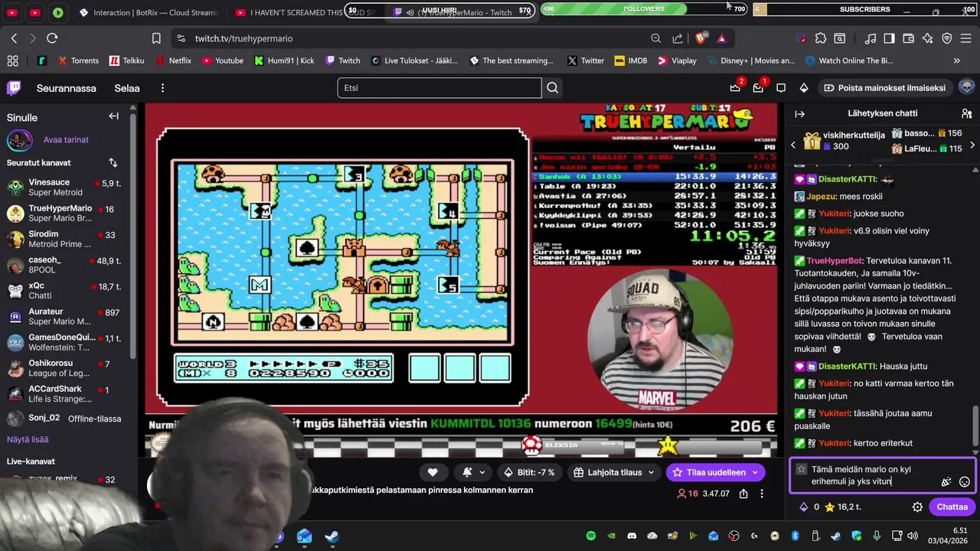Open Brave Rewards triangle icon

(721, 38)
